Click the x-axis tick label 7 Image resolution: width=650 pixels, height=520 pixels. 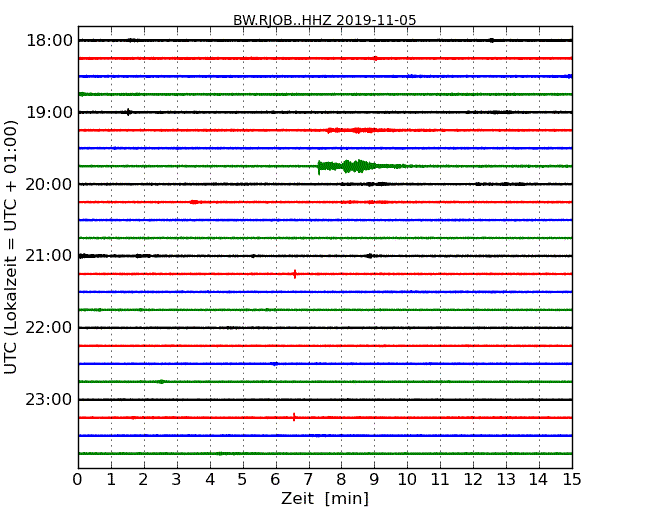(308, 480)
